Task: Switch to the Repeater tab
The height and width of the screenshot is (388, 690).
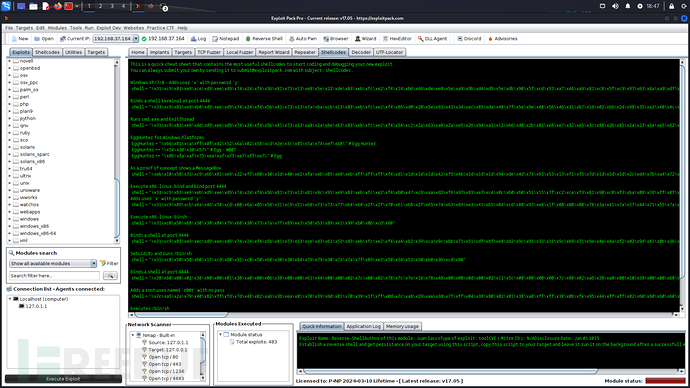Action: (x=305, y=52)
